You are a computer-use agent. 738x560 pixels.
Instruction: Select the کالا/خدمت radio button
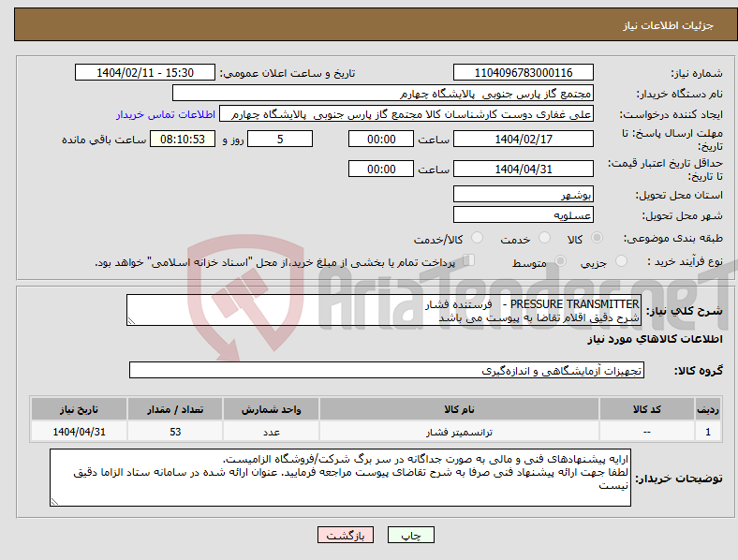pos(478,238)
